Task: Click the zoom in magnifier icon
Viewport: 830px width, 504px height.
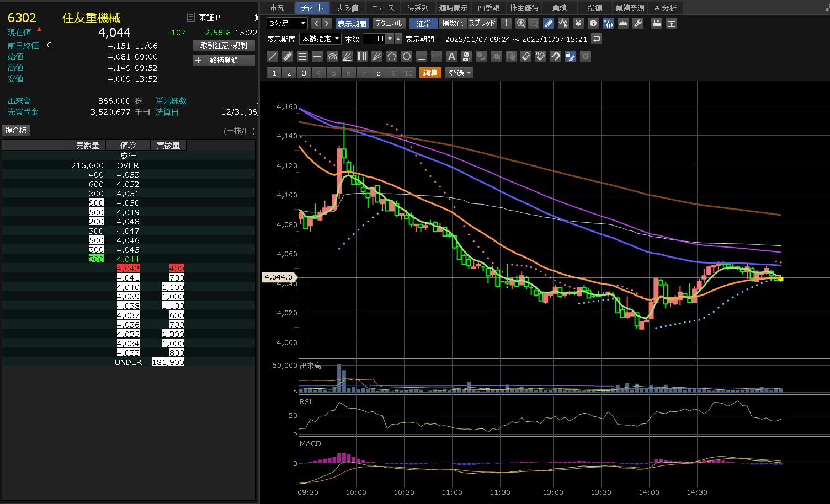Action: [x=520, y=23]
